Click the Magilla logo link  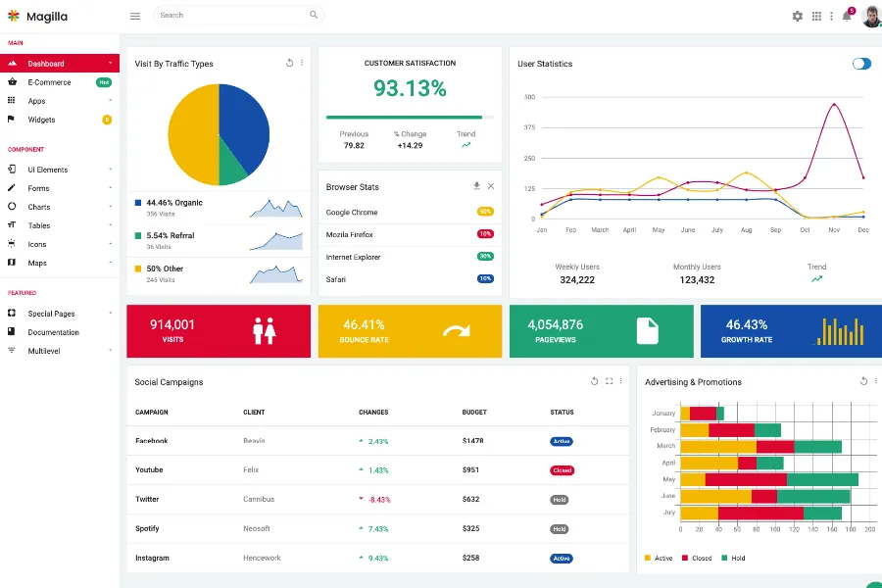tap(39, 16)
